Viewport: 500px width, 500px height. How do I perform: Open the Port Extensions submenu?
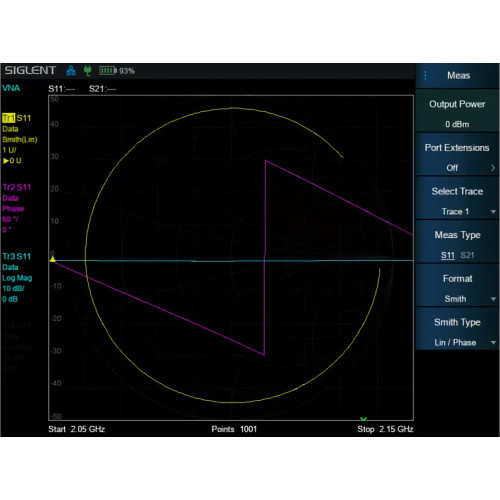point(457,154)
